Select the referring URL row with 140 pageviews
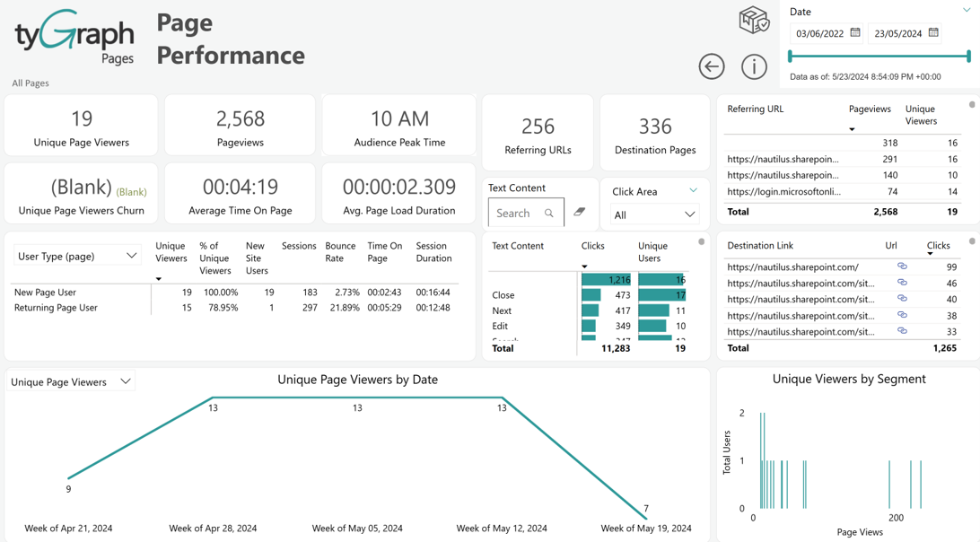This screenshot has height=542, width=980. coord(843,175)
